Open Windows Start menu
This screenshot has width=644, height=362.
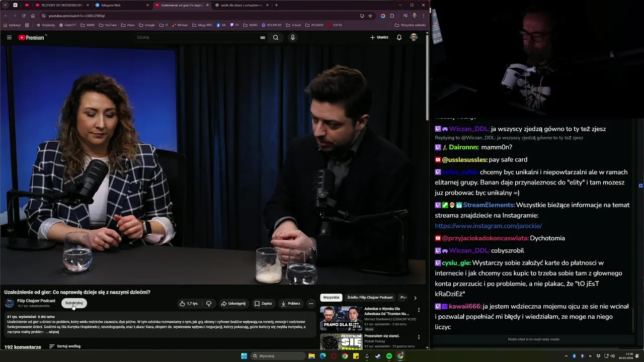[x=244, y=356]
